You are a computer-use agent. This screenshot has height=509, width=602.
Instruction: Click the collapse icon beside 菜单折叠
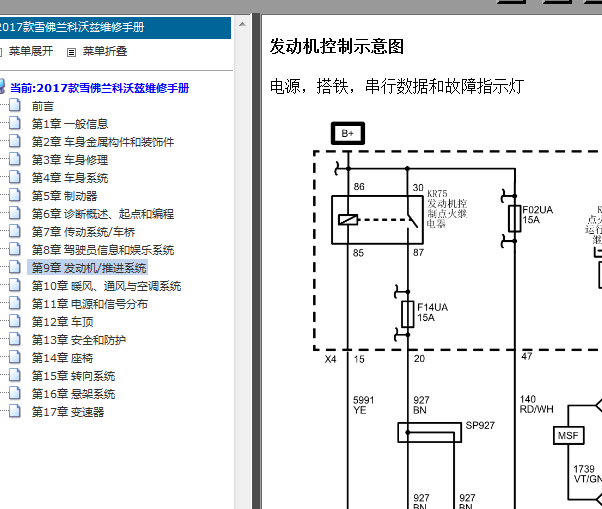tap(71, 52)
